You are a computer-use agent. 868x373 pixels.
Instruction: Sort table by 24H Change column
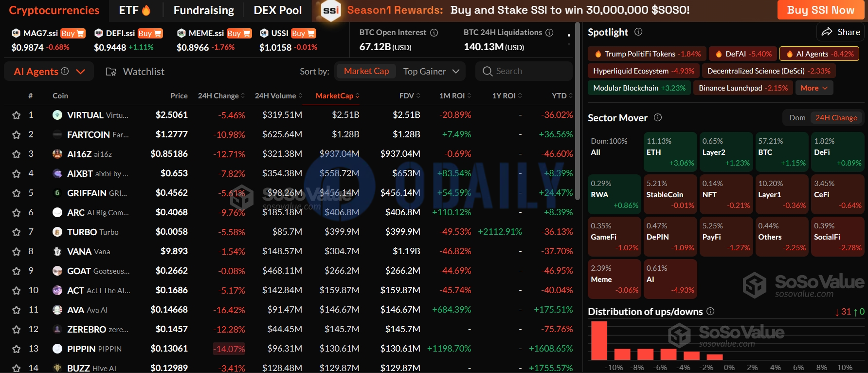tap(221, 95)
